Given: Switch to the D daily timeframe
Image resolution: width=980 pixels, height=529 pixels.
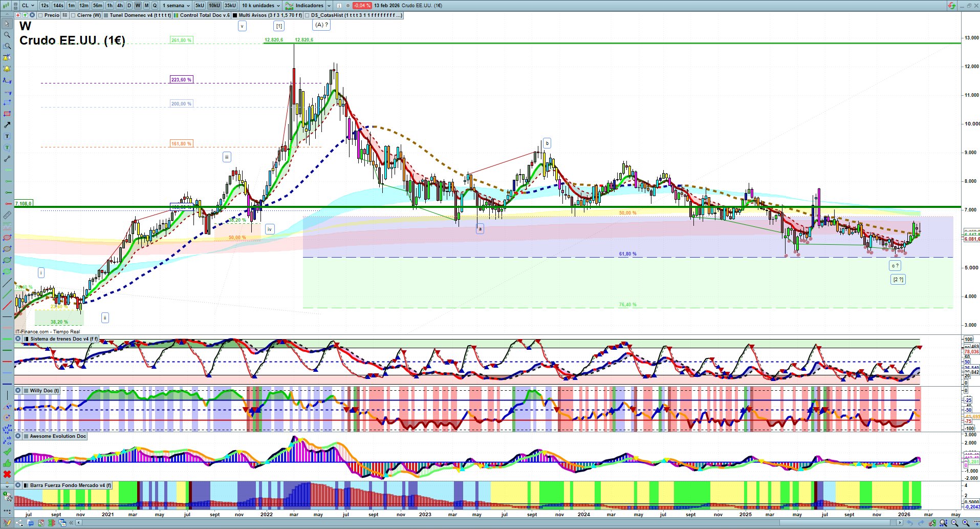Looking at the screenshot, I should click(x=129, y=6).
